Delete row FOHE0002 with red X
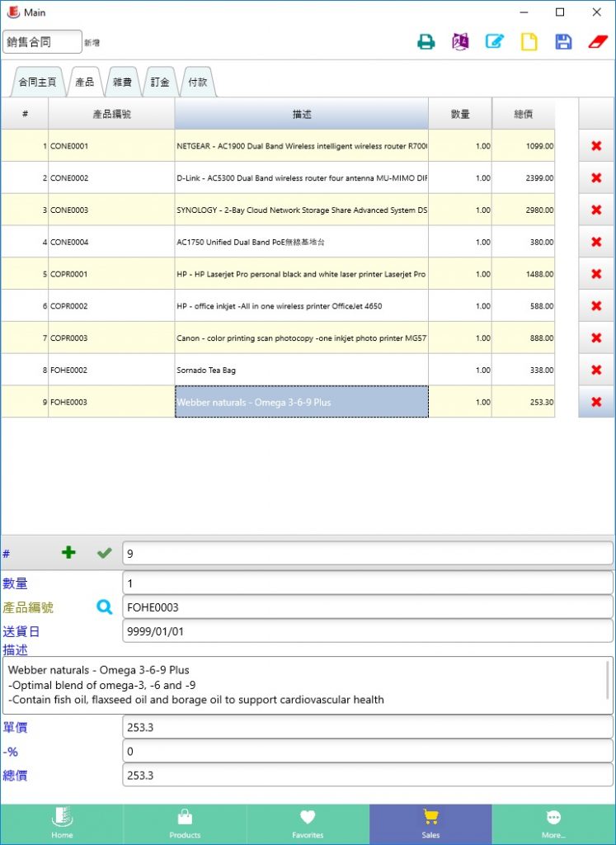The height and width of the screenshot is (845, 616). coord(596,370)
